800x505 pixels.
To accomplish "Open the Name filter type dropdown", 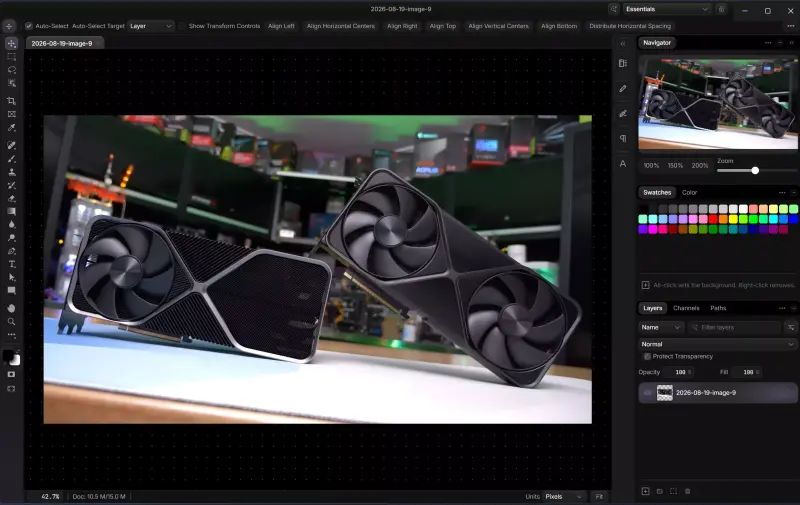I will coord(660,327).
